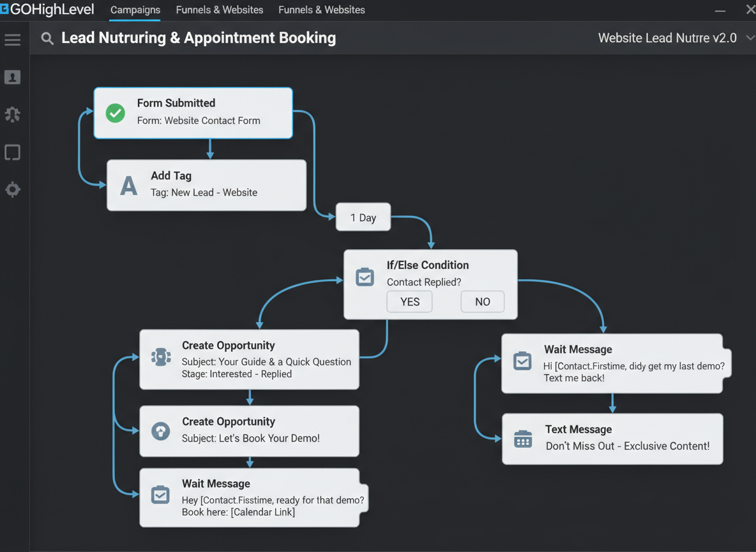Select the Form Submitted trigger node
Image resolution: width=756 pixels, height=552 pixels.
coord(193,113)
